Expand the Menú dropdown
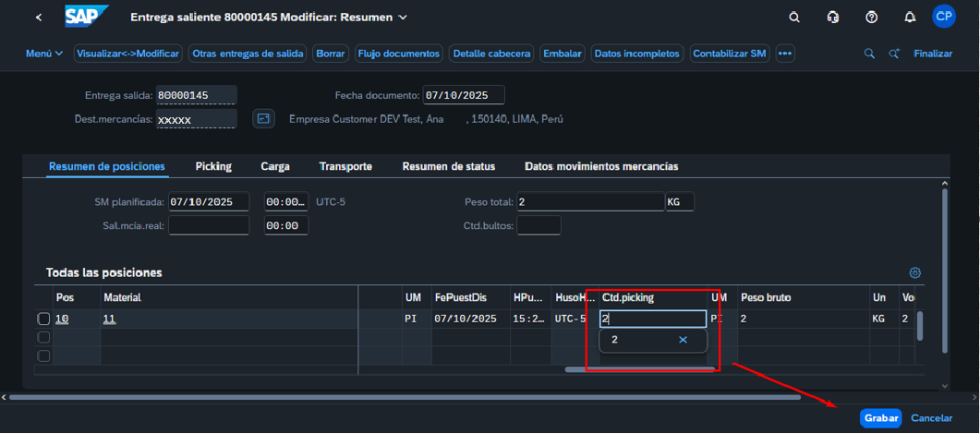980x434 pixels. 44,54
